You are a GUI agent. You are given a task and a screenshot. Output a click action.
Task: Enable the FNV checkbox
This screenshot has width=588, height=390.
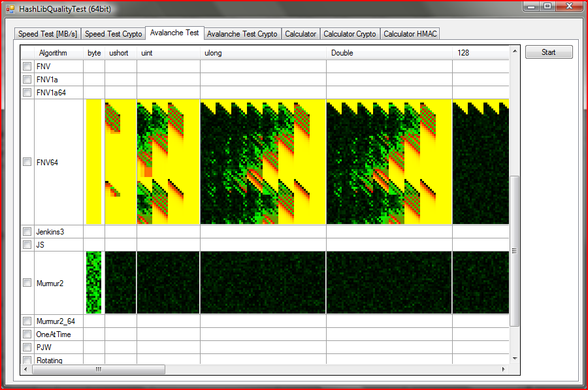click(x=27, y=67)
